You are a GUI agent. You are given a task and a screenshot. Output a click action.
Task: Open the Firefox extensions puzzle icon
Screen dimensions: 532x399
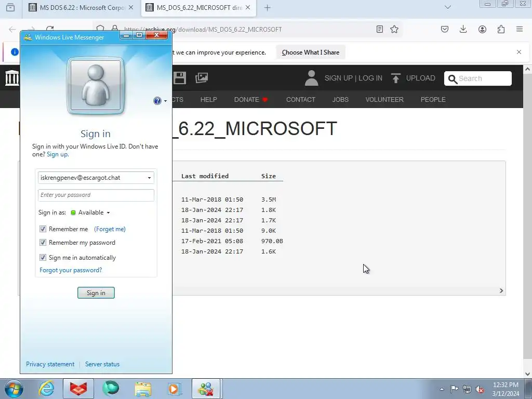[501, 29]
